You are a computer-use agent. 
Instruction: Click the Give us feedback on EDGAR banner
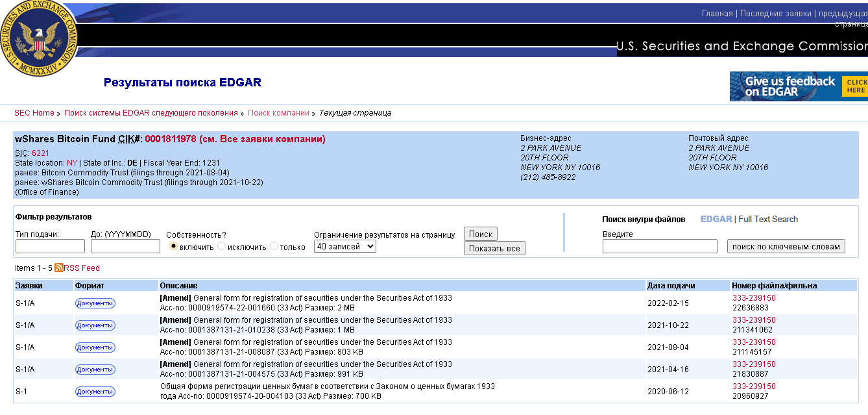coord(798,86)
